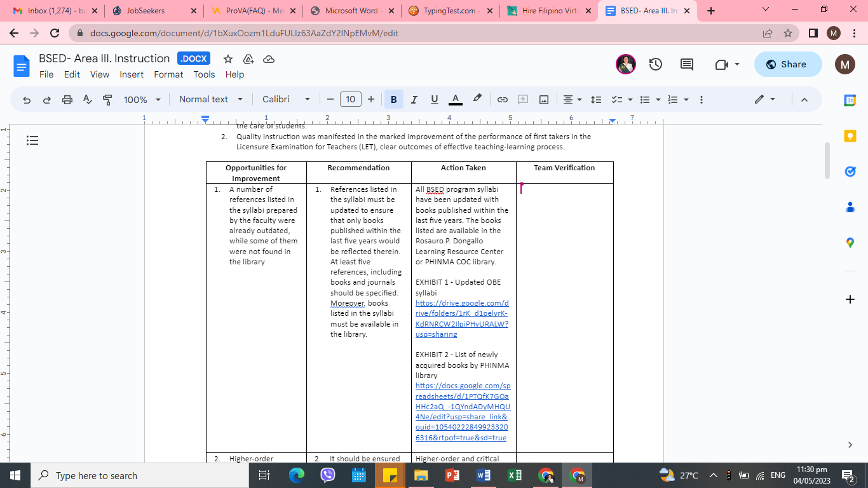Open Excel from the Windows taskbar

coord(515,475)
